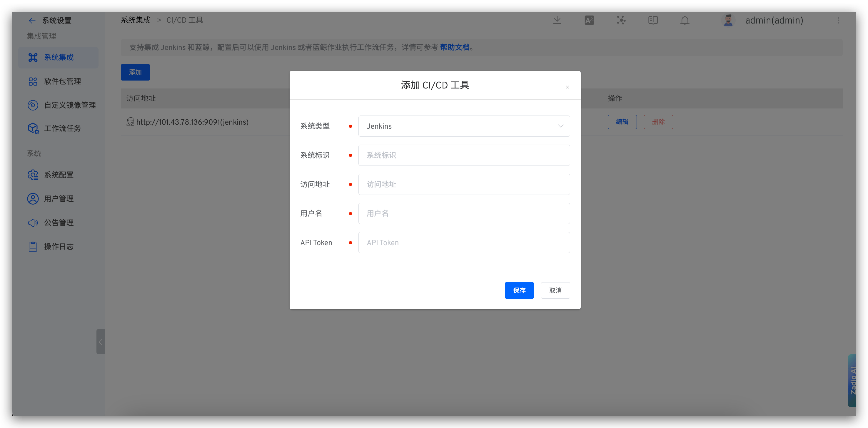The height and width of the screenshot is (428, 868).
Task: Select 系统集成 in the sidebar menu
Action: point(58,57)
